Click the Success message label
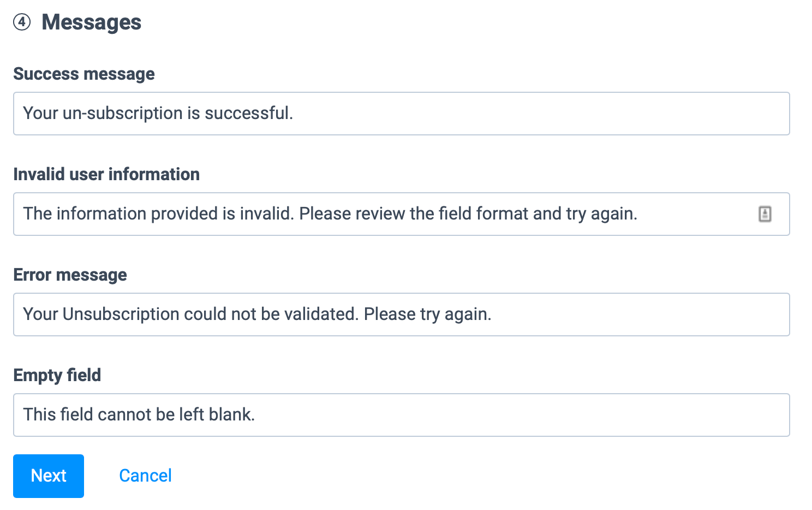The image size is (812, 510). (x=84, y=74)
